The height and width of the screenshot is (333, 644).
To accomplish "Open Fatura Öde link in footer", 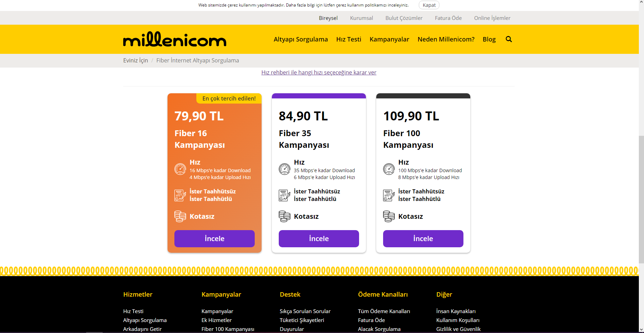I will click(x=371, y=320).
